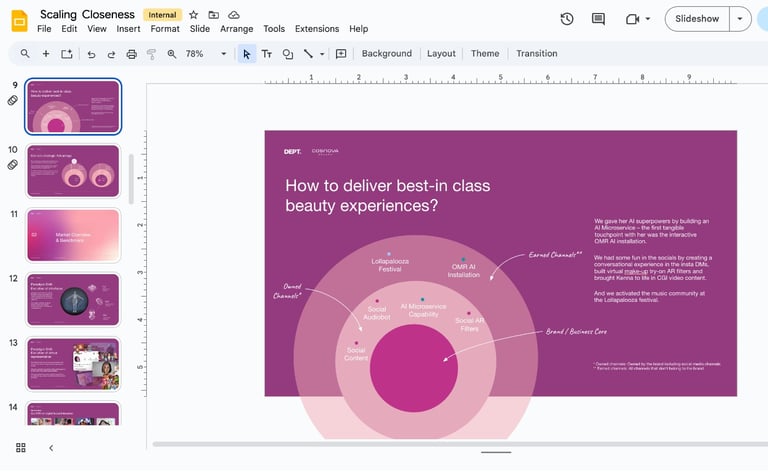Open the Arrange menu
The image size is (768, 472).
[237, 29]
